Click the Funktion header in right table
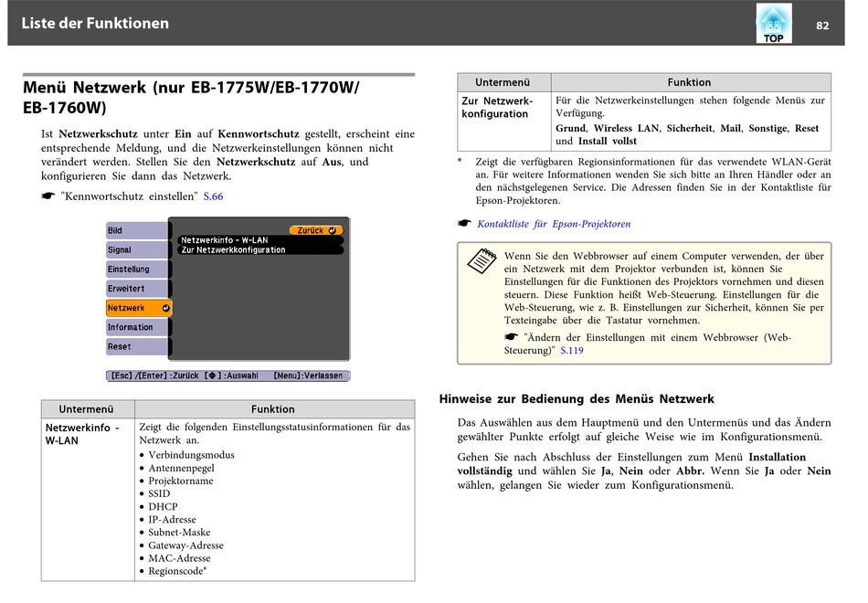Image resolution: width=868 pixels, height=603 pixels. click(689, 82)
